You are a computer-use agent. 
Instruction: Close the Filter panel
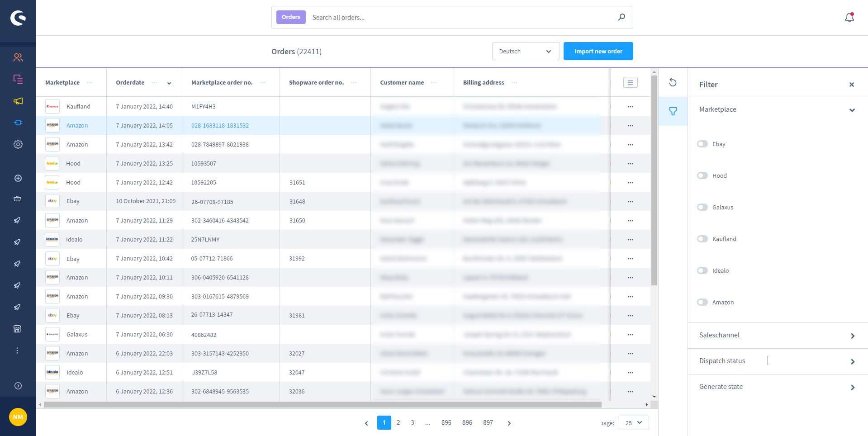point(852,85)
